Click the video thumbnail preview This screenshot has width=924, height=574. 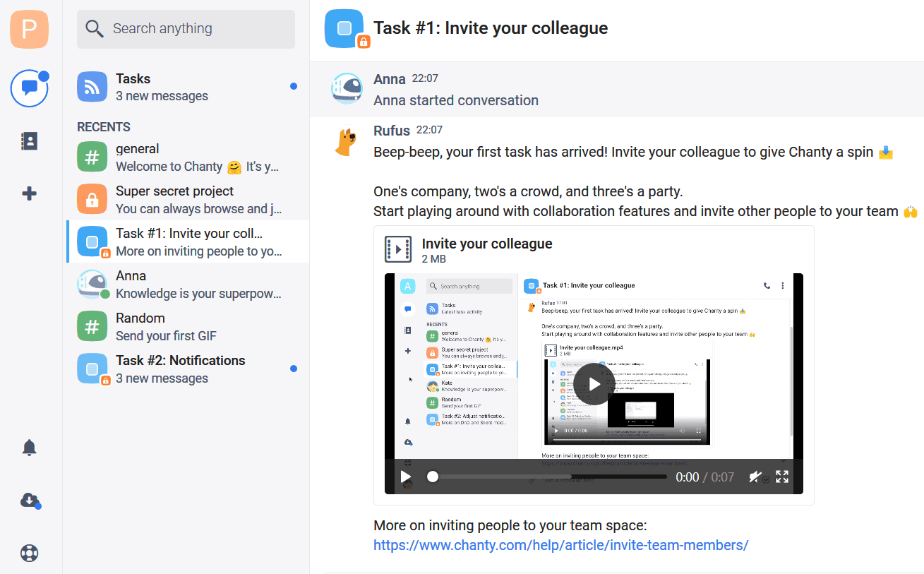pyautogui.click(x=594, y=383)
